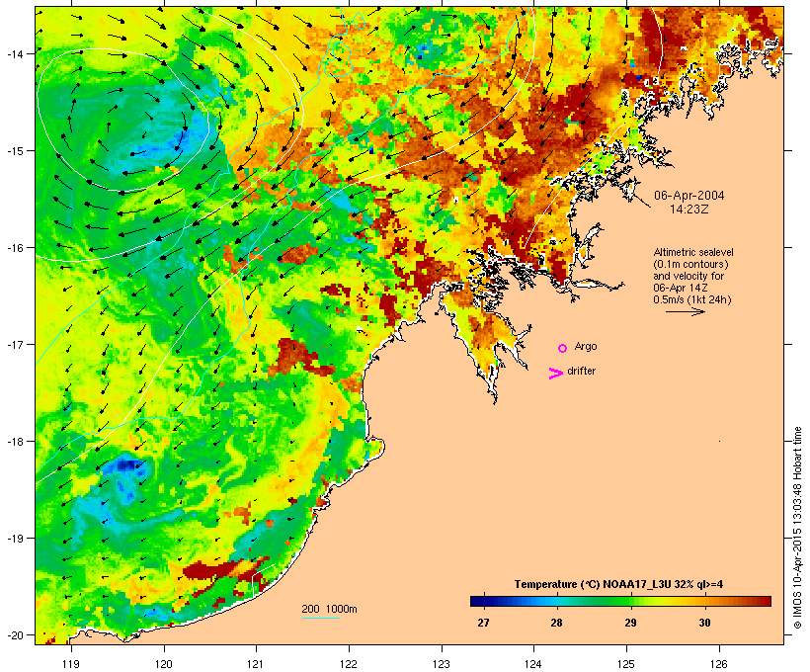810x672 pixels.
Task: Click the '(0.1m contours)' caption line
Action: [x=690, y=264]
